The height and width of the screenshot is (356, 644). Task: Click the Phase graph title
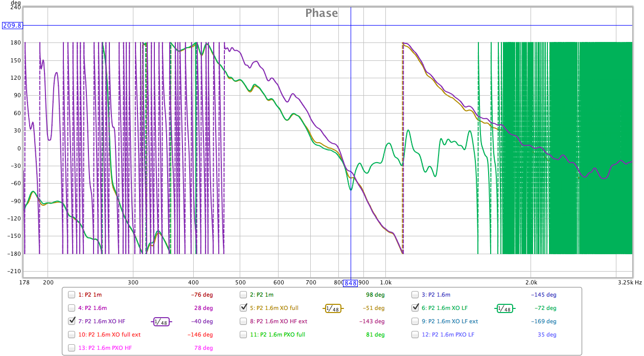[x=321, y=13]
